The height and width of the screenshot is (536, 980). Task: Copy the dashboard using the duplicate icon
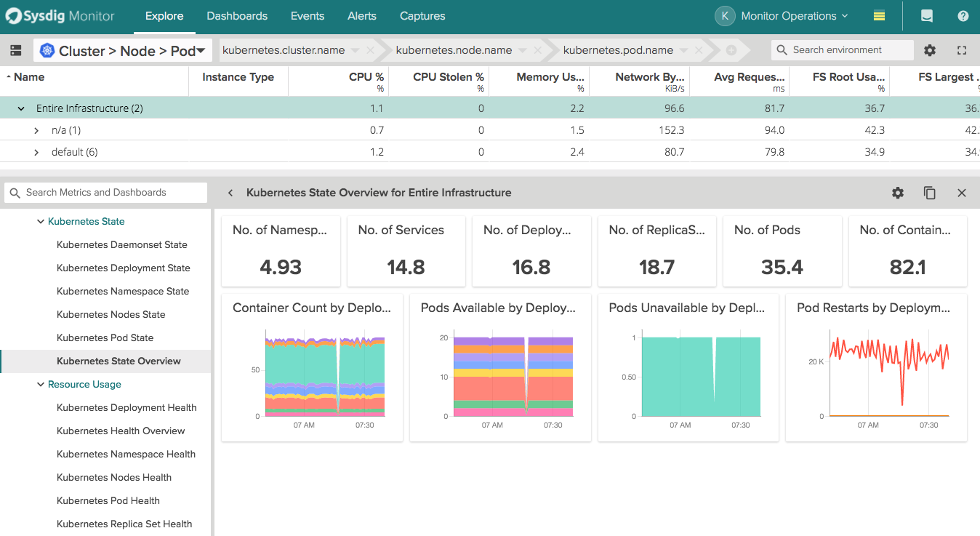pyautogui.click(x=929, y=193)
